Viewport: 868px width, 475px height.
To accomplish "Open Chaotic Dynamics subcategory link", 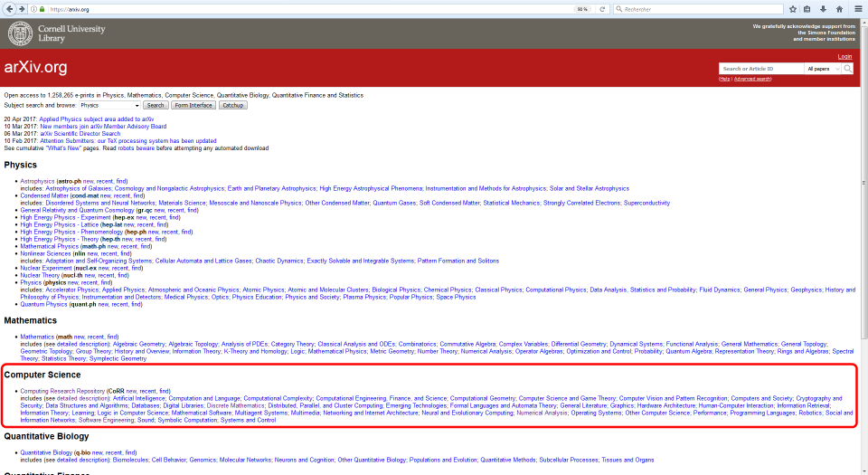I will pyautogui.click(x=279, y=261).
